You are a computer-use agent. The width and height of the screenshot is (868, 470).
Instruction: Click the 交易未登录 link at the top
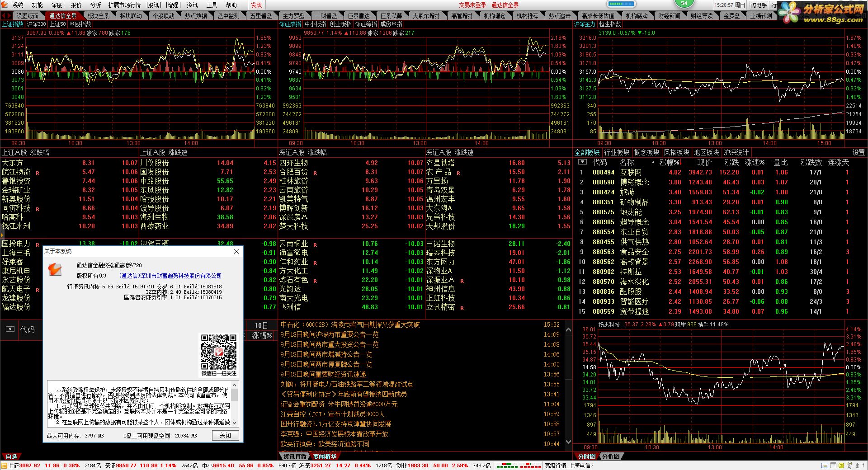[x=472, y=5]
